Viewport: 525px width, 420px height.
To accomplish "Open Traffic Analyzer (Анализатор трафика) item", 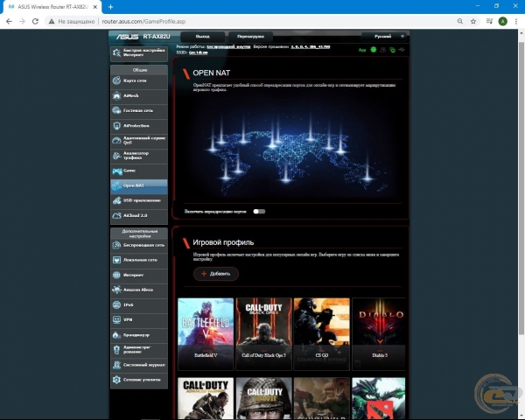I will coord(139,156).
